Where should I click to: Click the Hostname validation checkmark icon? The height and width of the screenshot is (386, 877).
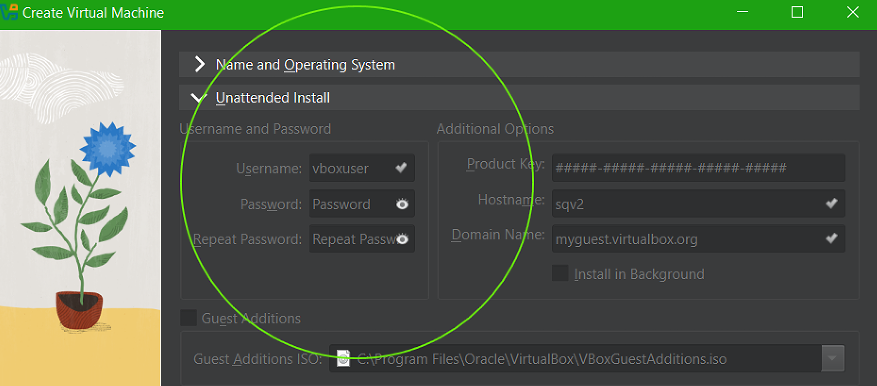tap(832, 204)
